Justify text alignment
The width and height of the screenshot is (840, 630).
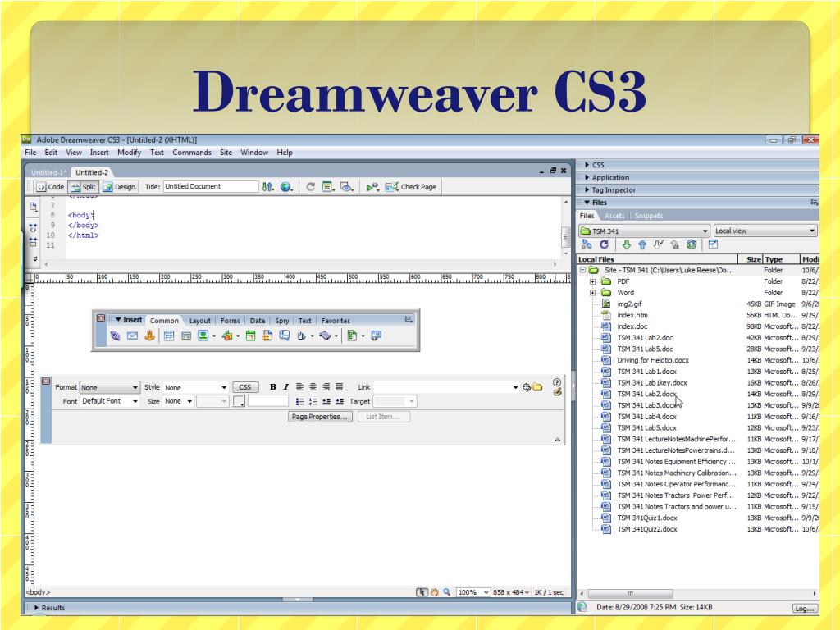339,387
